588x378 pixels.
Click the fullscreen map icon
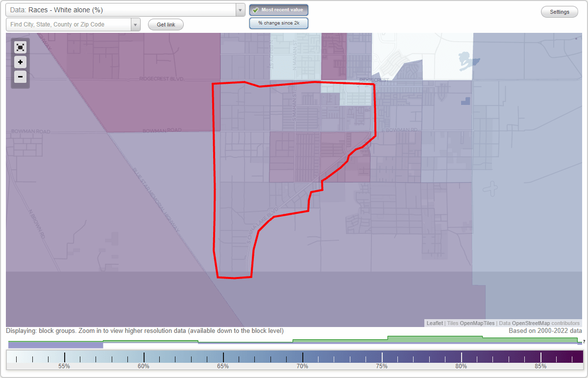[20, 47]
